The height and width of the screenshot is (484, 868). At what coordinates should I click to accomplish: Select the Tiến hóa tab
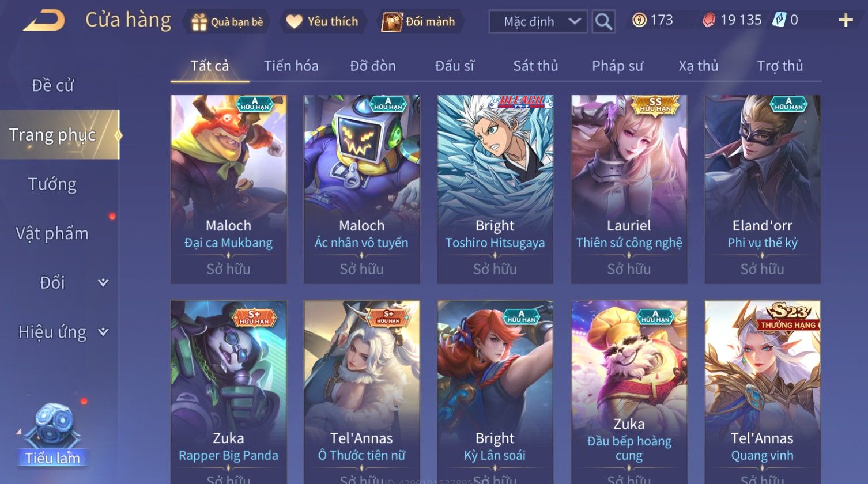click(x=291, y=66)
